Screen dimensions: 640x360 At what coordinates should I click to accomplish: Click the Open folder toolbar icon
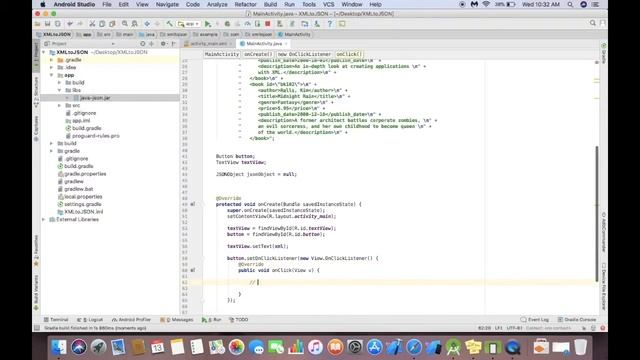(x=38, y=24)
